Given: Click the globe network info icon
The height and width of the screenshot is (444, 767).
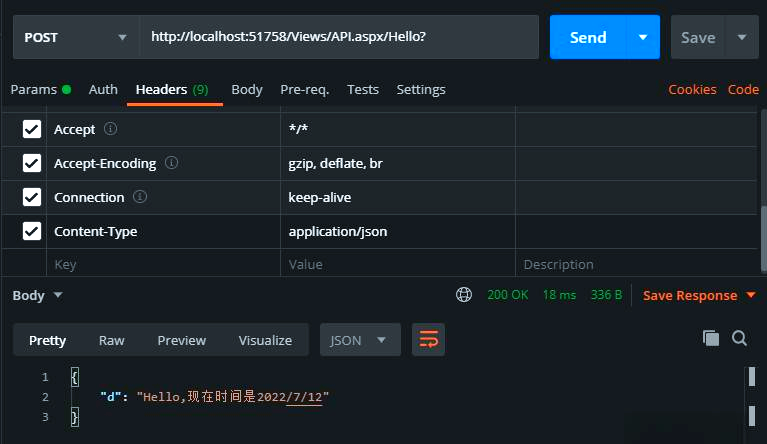Looking at the screenshot, I should (464, 295).
